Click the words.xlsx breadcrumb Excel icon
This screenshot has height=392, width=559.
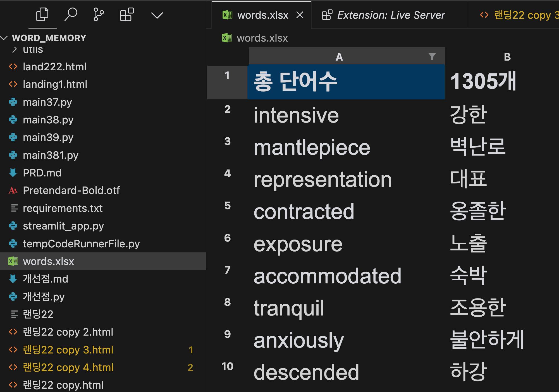tap(227, 38)
